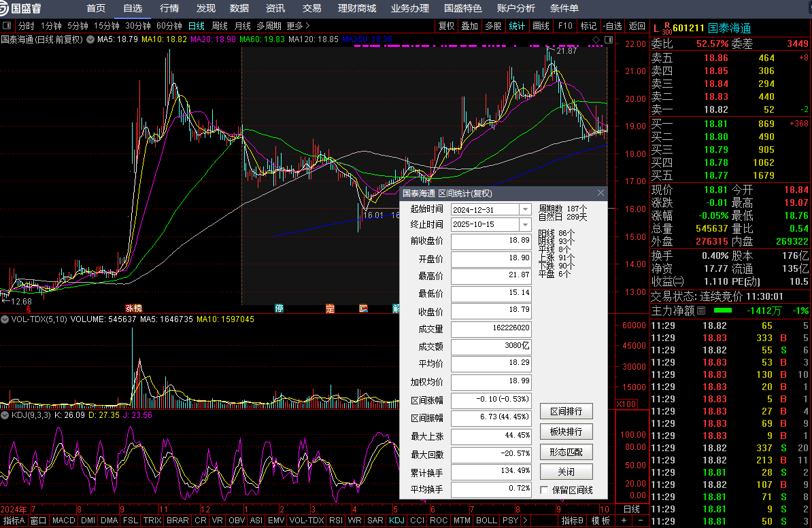812x528 pixels.
Task: Expand the 更多 timeframe menu
Action: [x=298, y=25]
